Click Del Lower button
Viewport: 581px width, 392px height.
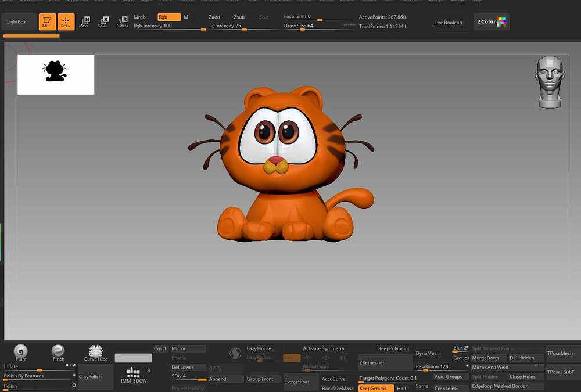click(x=188, y=368)
